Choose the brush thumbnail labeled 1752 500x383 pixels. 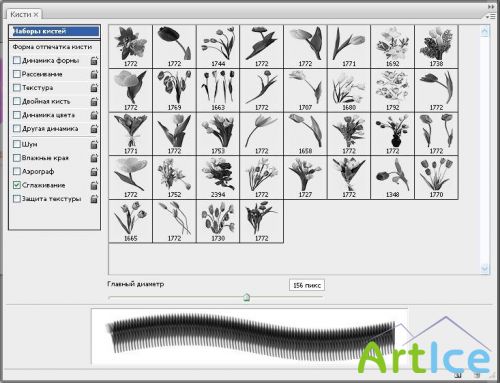click(x=174, y=177)
